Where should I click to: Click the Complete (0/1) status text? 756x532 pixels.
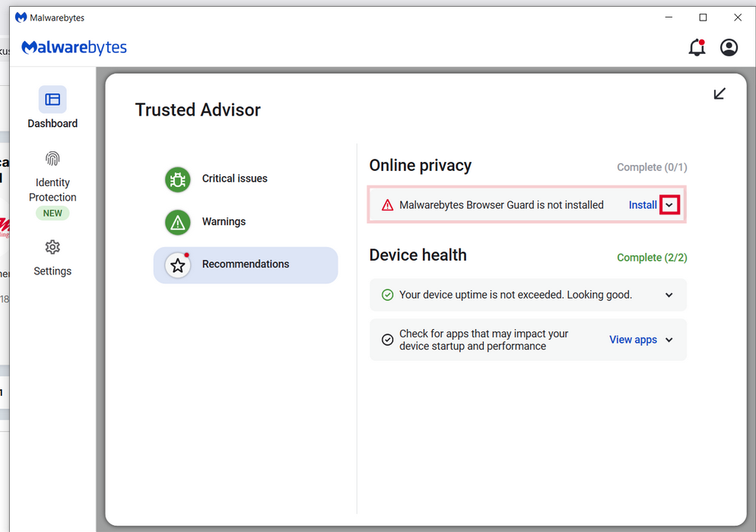point(652,167)
